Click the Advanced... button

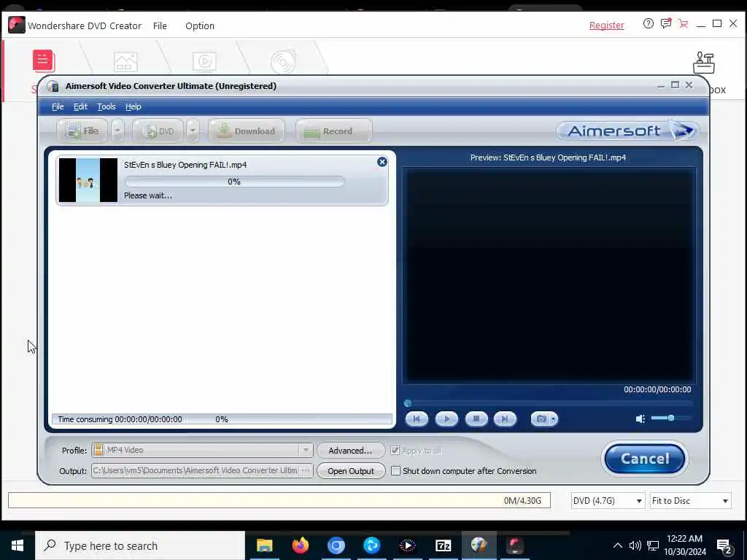pos(351,451)
